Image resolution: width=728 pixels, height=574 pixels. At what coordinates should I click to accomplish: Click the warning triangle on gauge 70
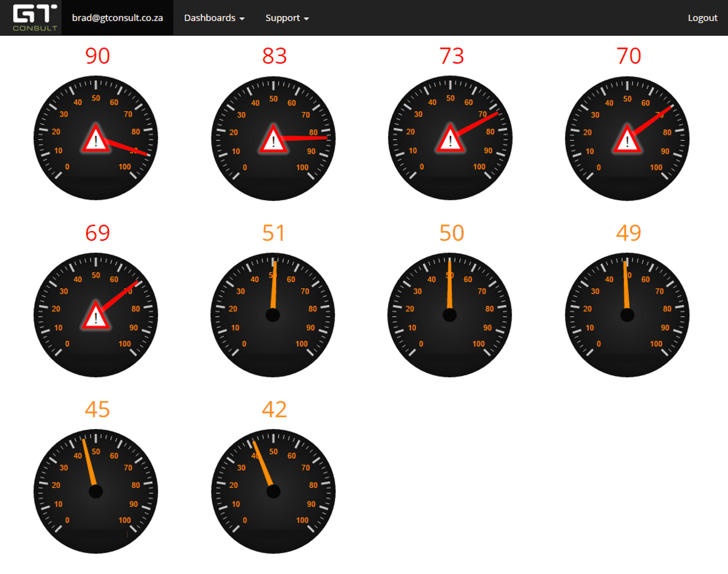627,139
